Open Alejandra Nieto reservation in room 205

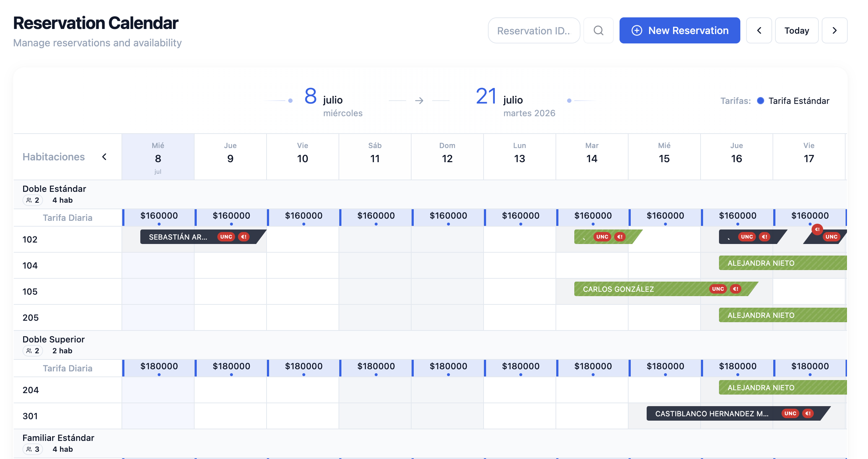tap(783, 315)
